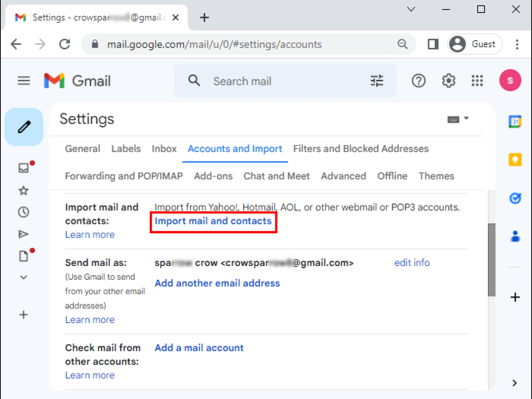The width and height of the screenshot is (532, 399).
Task: Open the Starred folder icon
Action: coord(23,190)
